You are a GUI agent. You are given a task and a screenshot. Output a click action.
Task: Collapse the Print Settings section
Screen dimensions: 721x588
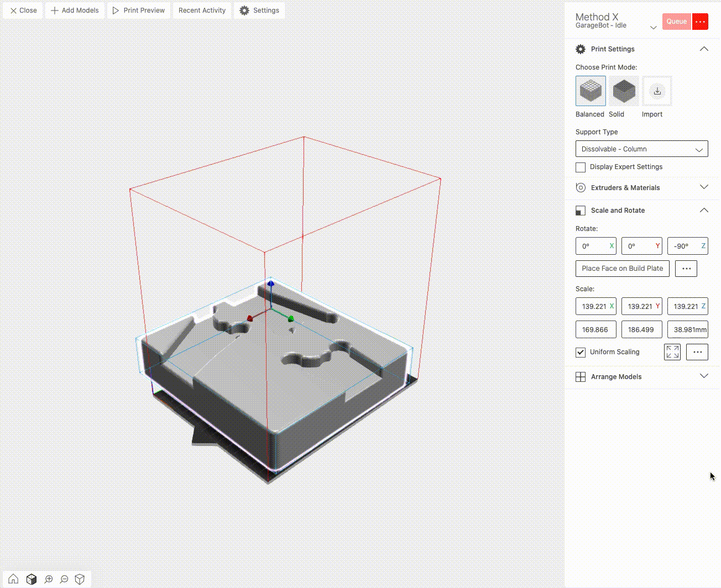tap(704, 49)
